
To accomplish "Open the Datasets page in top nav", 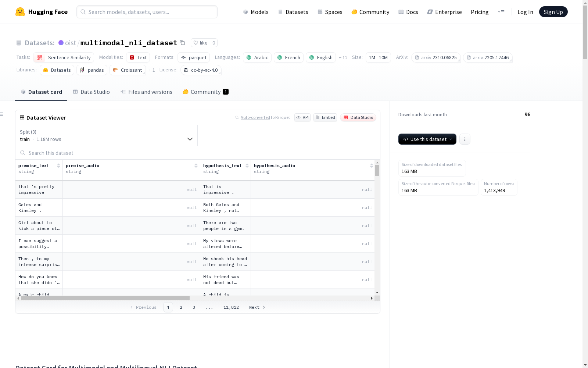I will coord(293,12).
